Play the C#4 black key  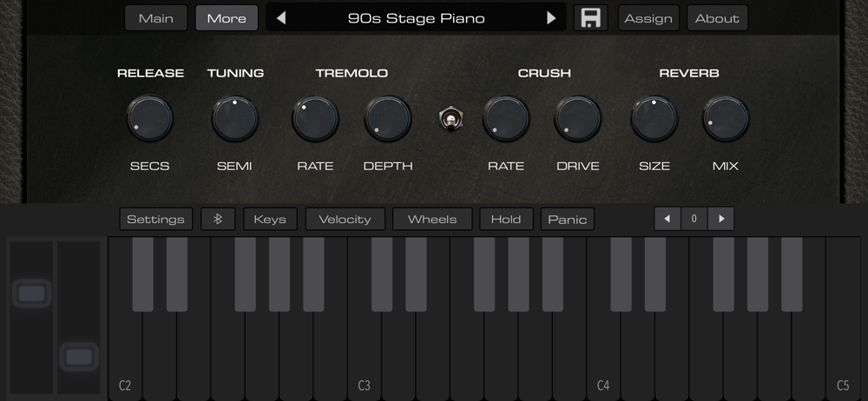click(621, 274)
